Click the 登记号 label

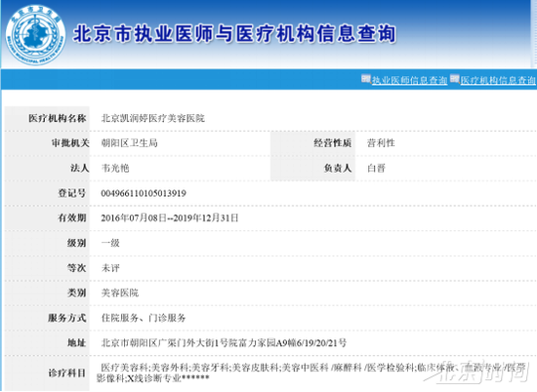pyautogui.click(x=71, y=193)
